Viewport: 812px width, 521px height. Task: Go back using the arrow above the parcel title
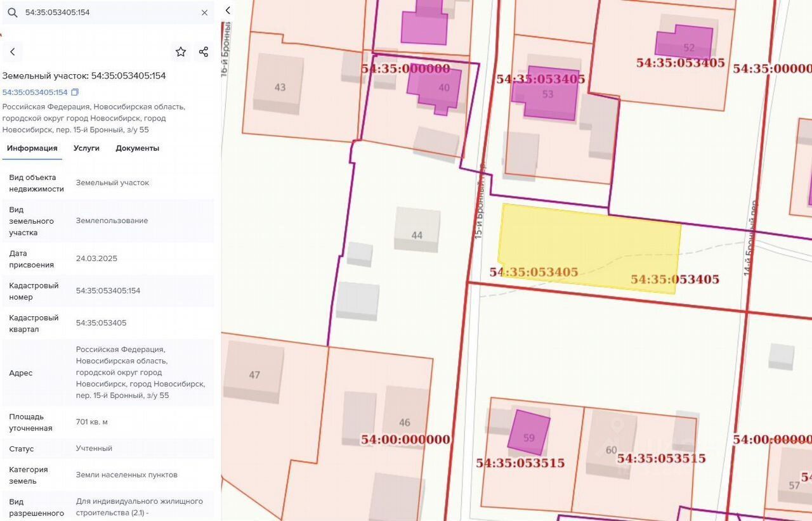[12, 52]
